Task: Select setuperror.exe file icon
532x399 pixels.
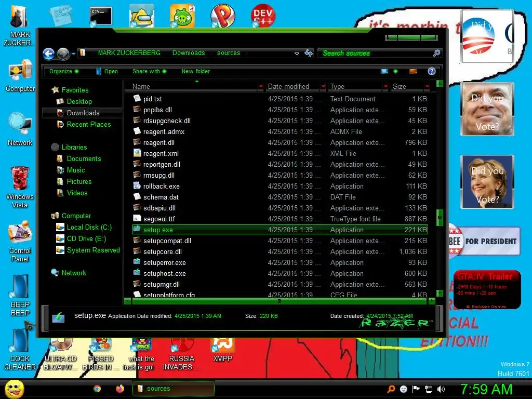Action: (137, 262)
